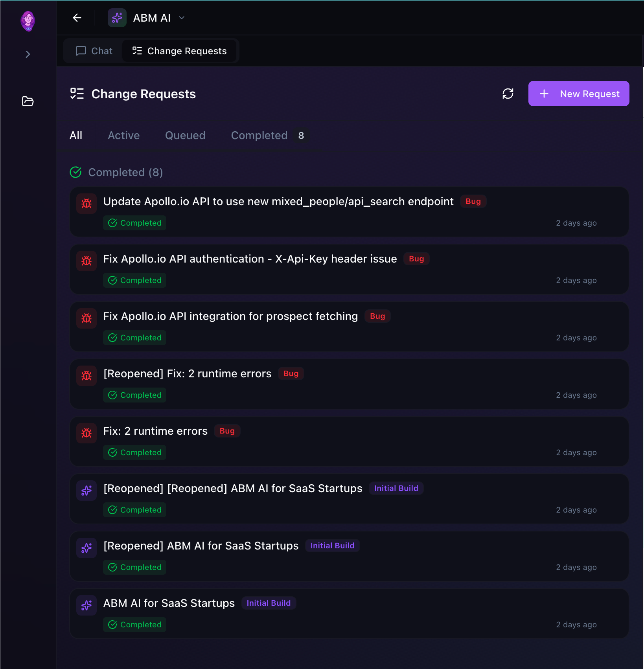Create a New Request
The image size is (644, 669).
[x=579, y=94]
